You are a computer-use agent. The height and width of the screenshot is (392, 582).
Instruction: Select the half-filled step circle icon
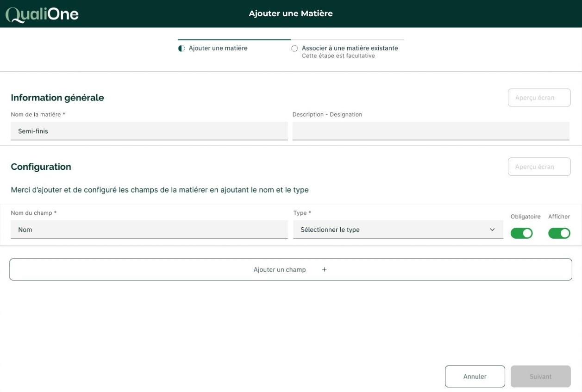(x=181, y=48)
